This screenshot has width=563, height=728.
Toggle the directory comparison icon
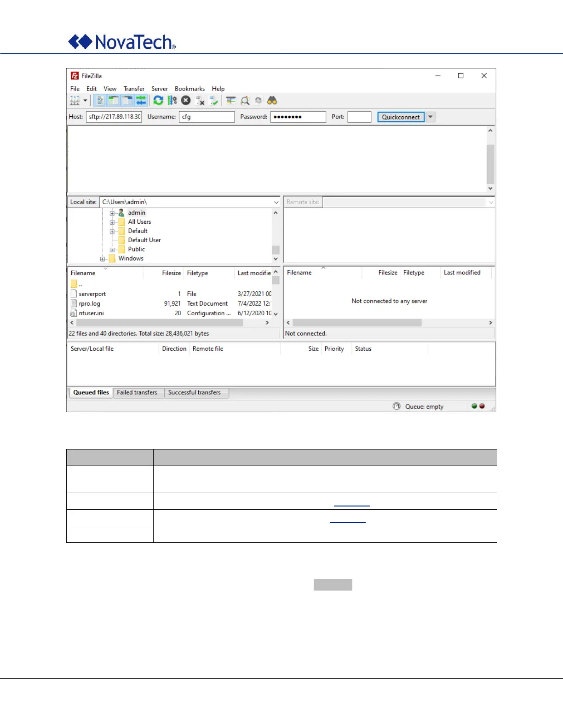(245, 101)
